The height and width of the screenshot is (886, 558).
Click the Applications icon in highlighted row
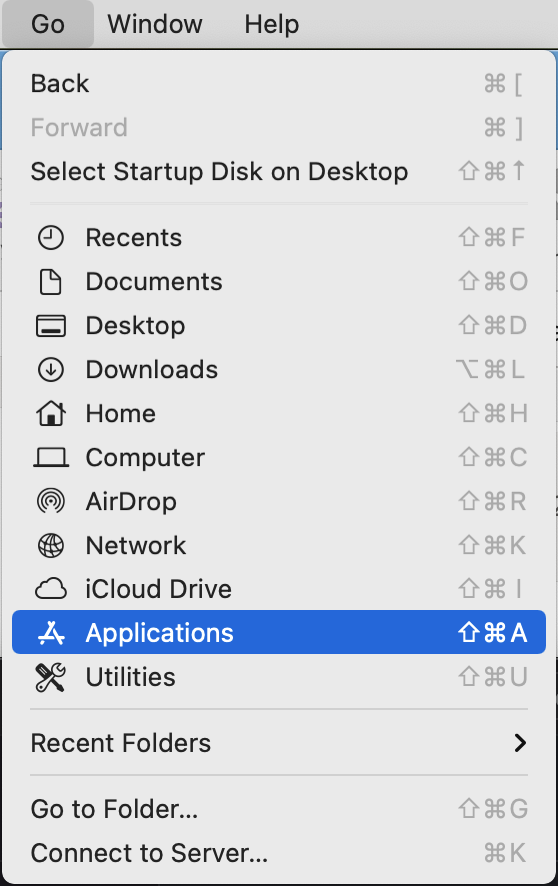[x=51, y=633]
